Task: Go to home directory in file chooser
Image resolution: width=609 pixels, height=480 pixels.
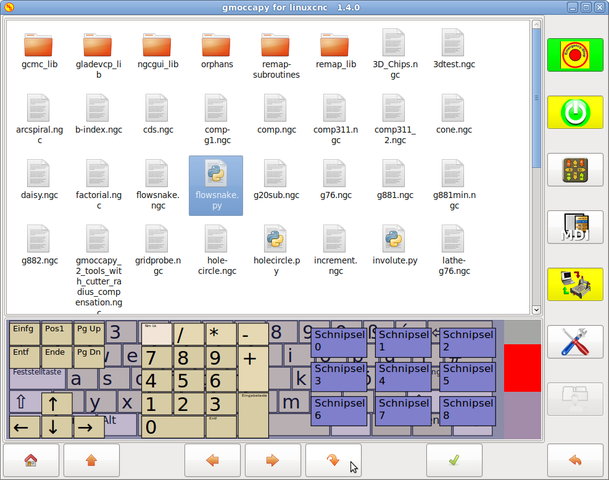Action: point(31,461)
